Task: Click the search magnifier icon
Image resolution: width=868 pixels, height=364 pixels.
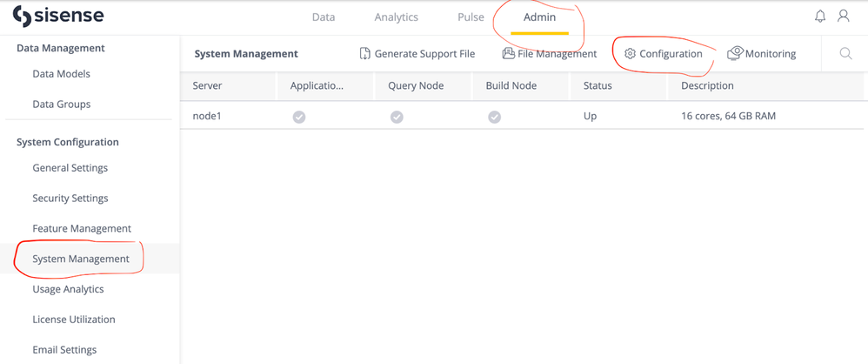Action: (x=845, y=54)
